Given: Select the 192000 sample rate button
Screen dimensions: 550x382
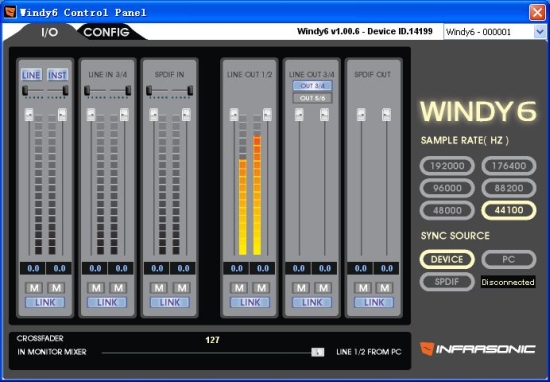Looking at the screenshot, I should click(x=447, y=166).
